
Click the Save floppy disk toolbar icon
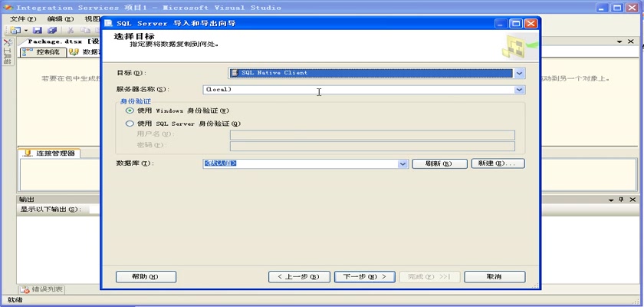pos(38,31)
